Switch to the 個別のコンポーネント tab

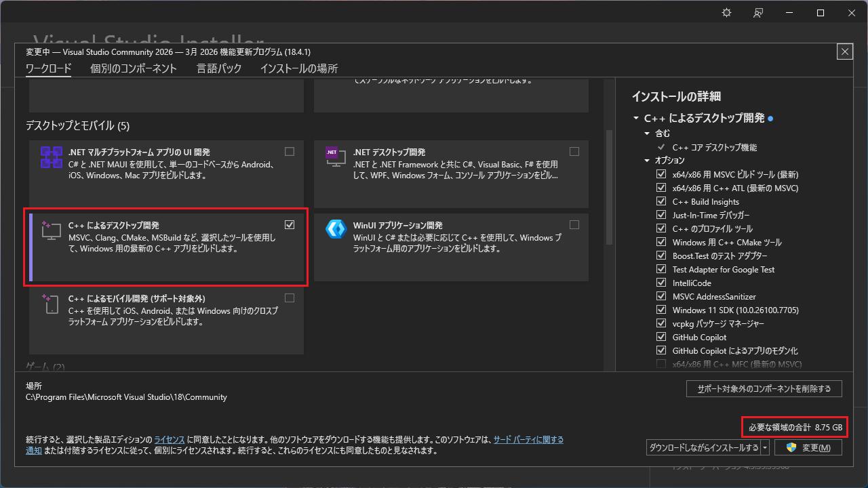[134, 68]
